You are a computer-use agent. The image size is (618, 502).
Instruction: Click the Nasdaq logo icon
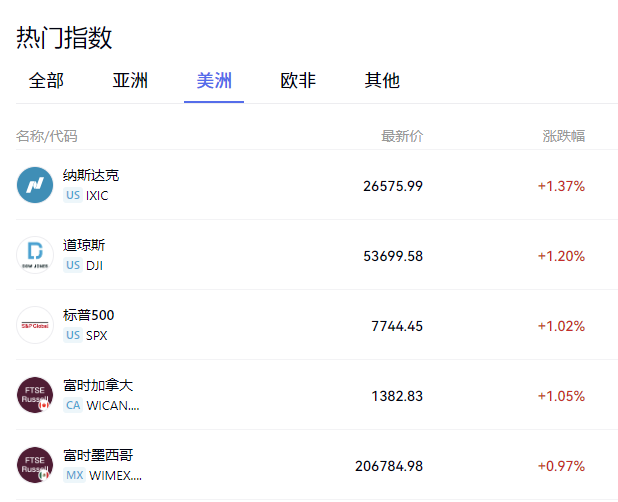pos(35,185)
